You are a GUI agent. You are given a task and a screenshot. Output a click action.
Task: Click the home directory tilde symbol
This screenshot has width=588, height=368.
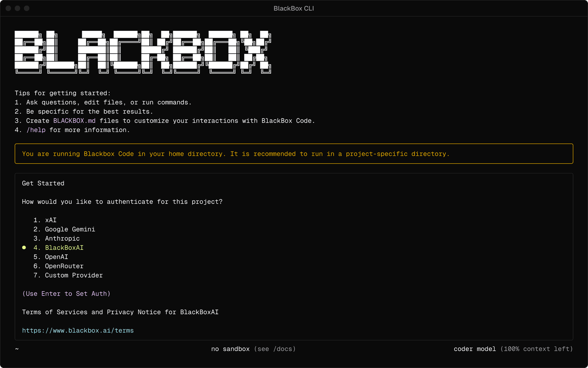[17, 349]
